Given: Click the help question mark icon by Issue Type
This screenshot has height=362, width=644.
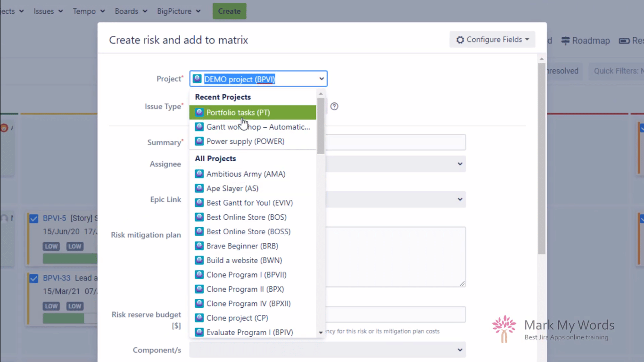Looking at the screenshot, I should click(334, 107).
